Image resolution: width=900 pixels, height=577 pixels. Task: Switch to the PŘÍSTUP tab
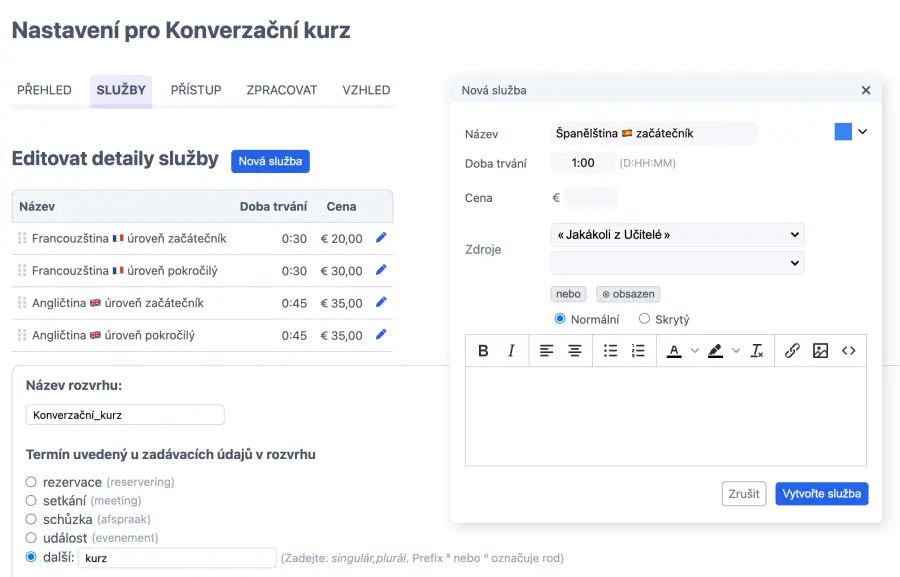click(196, 90)
